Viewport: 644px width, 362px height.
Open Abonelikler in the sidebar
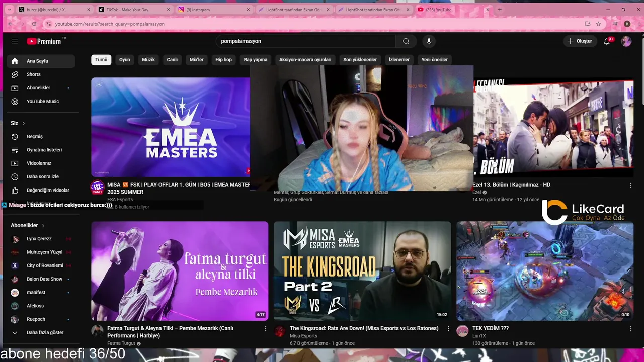(41, 88)
